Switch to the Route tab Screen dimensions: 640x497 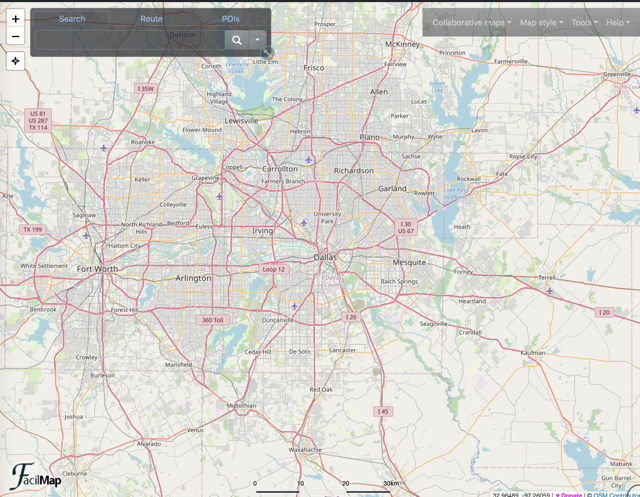(x=151, y=19)
